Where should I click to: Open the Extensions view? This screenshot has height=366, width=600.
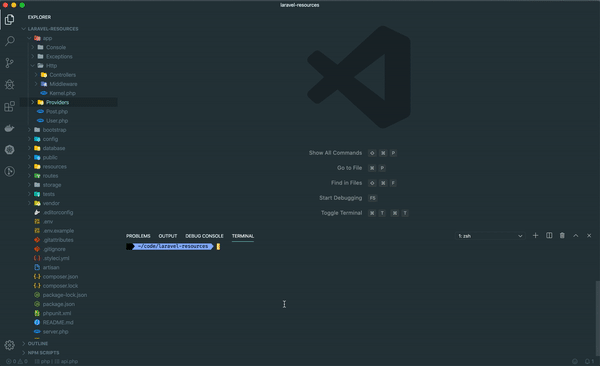click(10, 106)
